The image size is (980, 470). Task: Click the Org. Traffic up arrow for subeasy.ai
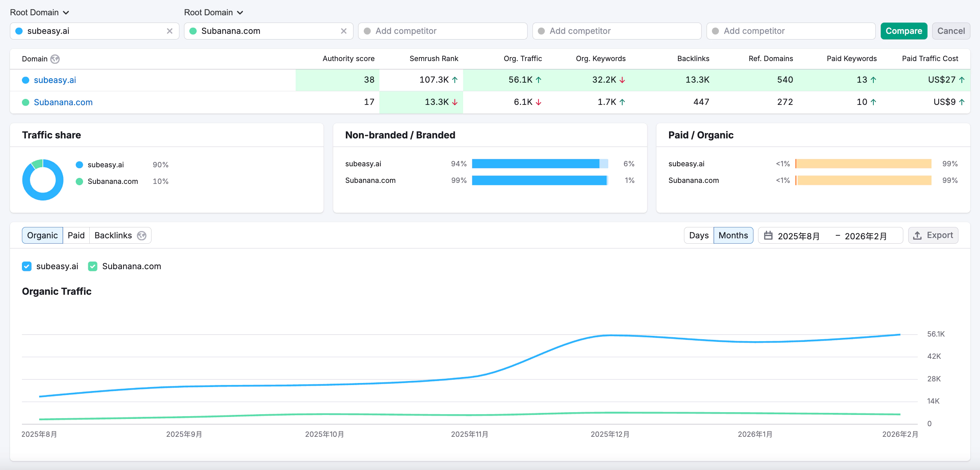coord(538,80)
